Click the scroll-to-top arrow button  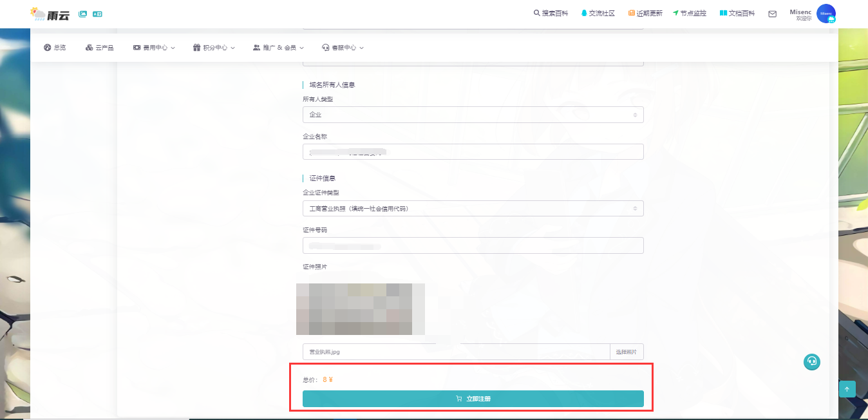point(847,389)
